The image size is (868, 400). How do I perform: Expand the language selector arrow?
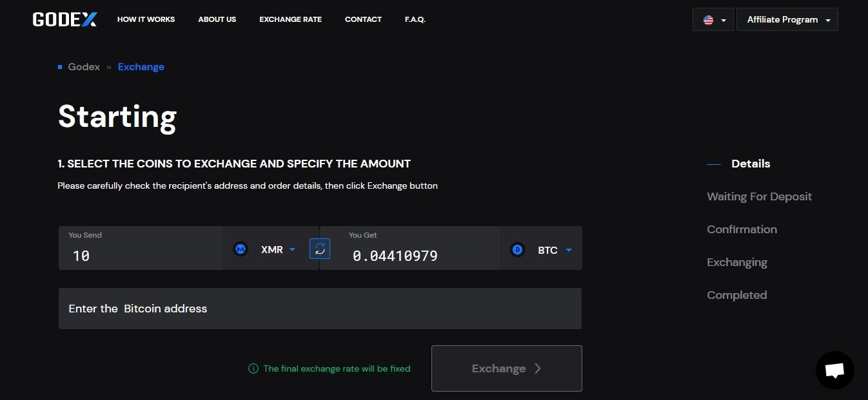[724, 21]
